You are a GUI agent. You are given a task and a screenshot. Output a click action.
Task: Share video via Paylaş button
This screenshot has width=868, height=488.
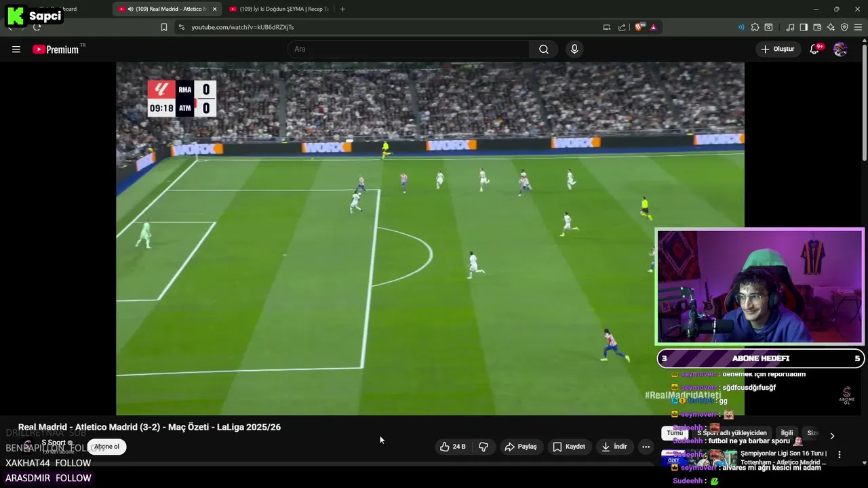521,447
